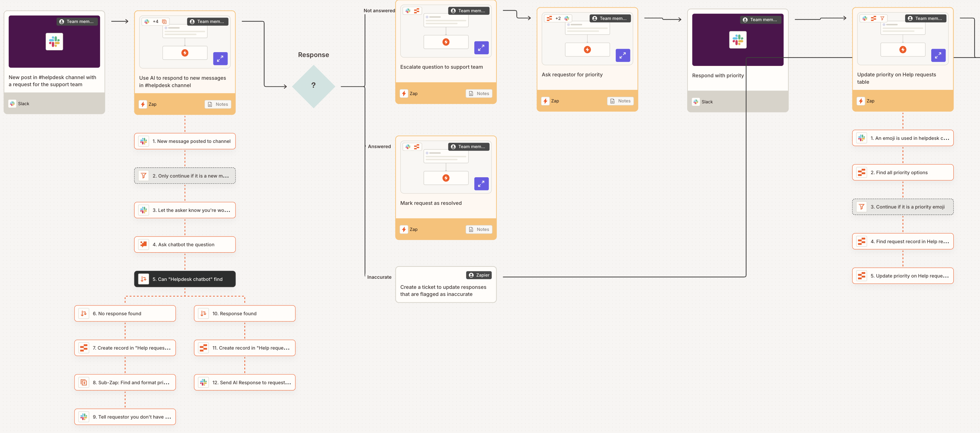The image size is (980, 433).
Task: Expand the 'Mark request as resolved' preview
Action: tap(481, 184)
